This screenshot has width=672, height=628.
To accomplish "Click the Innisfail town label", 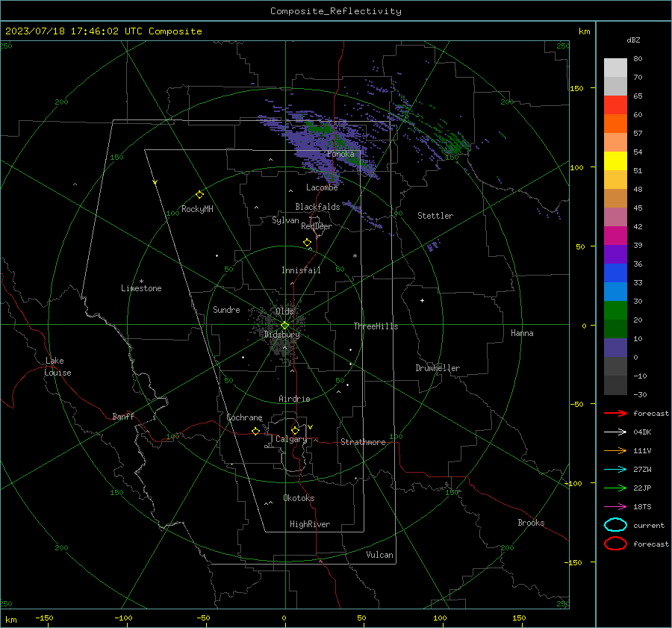I will coord(301,270).
